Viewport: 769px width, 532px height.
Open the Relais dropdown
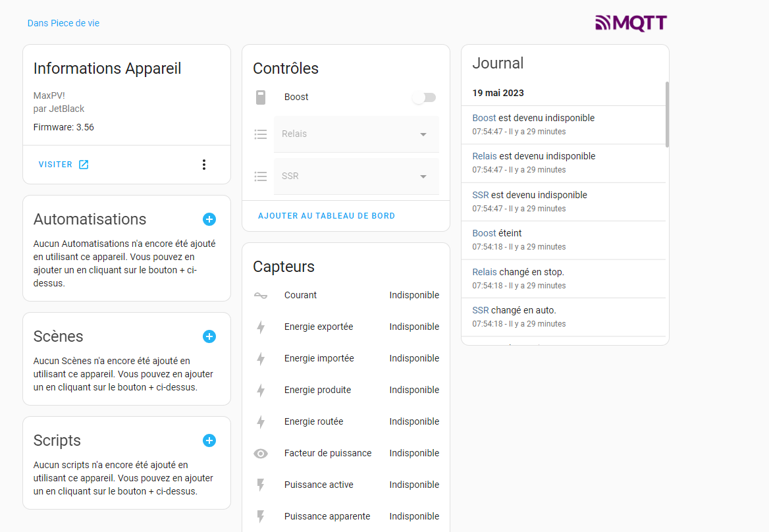[356, 134]
